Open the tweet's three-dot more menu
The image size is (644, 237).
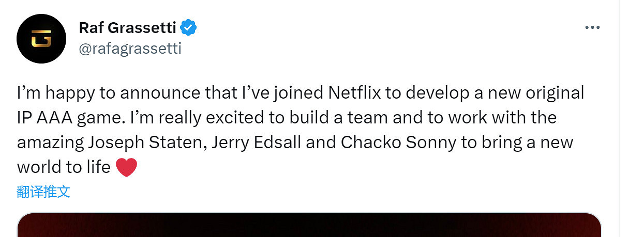(592, 28)
